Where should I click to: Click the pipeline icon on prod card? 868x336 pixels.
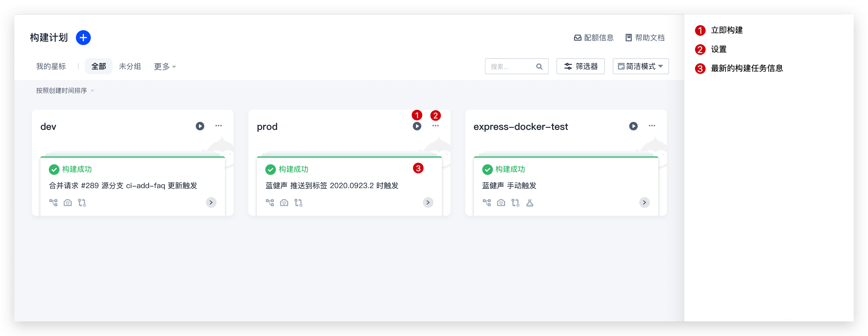[x=270, y=203]
